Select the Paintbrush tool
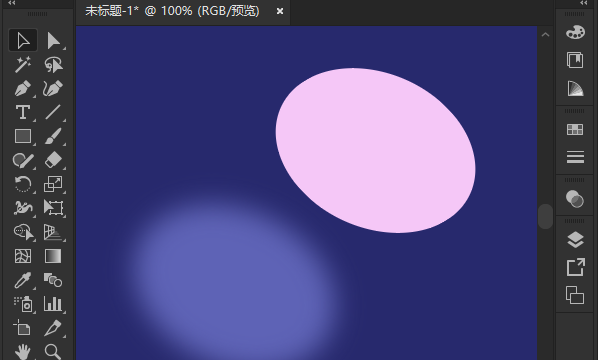The width and height of the screenshot is (598, 360). pyautogui.click(x=53, y=136)
